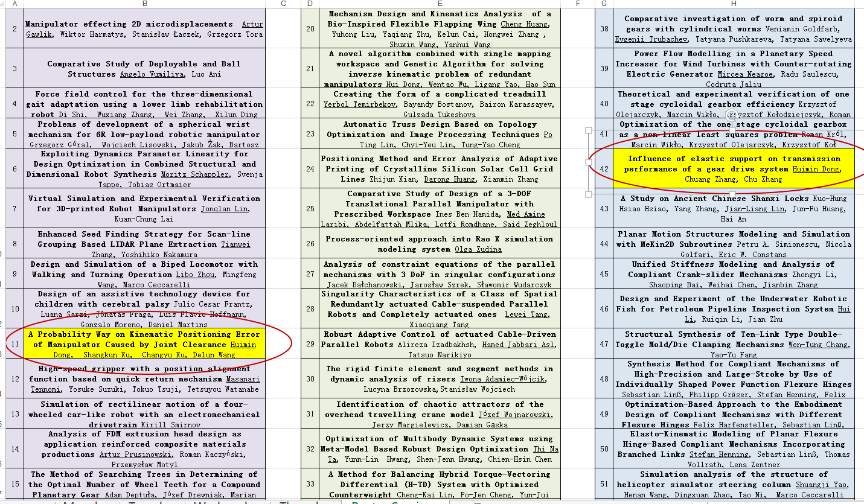Screen dimensions: 864x504
Task: Select column G header
Action: tap(604, 4)
